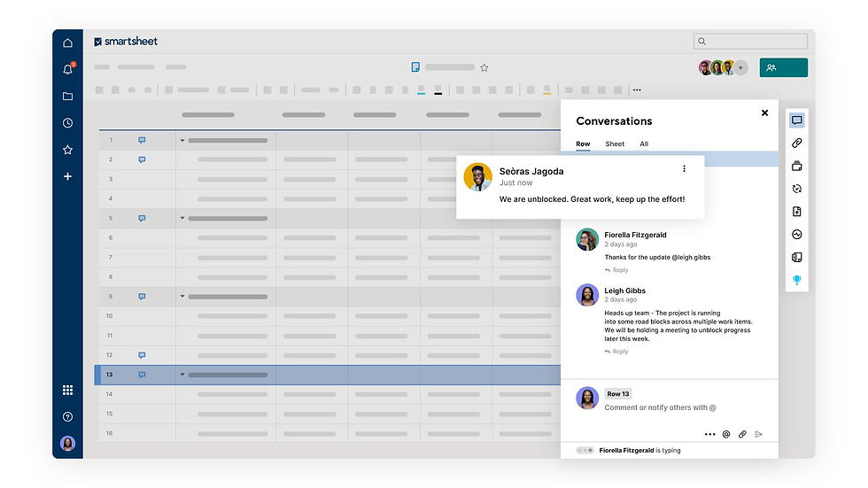Add a collaborator with the plus circle

(x=740, y=67)
